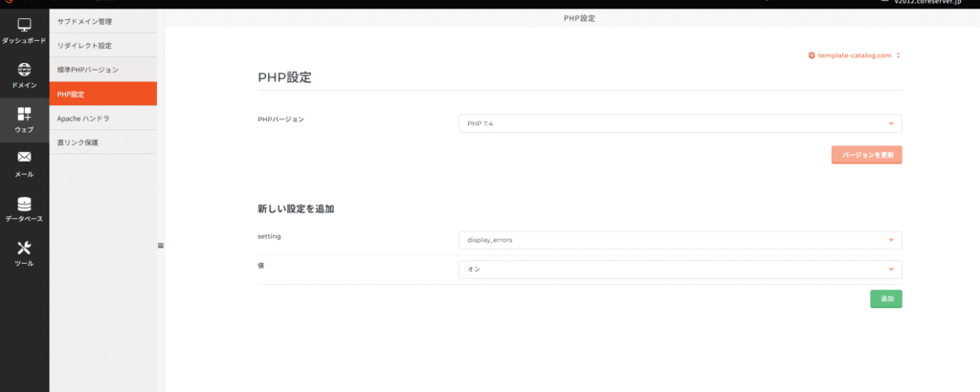
Task: Open the display_errors setting dropdown
Action: pos(679,240)
